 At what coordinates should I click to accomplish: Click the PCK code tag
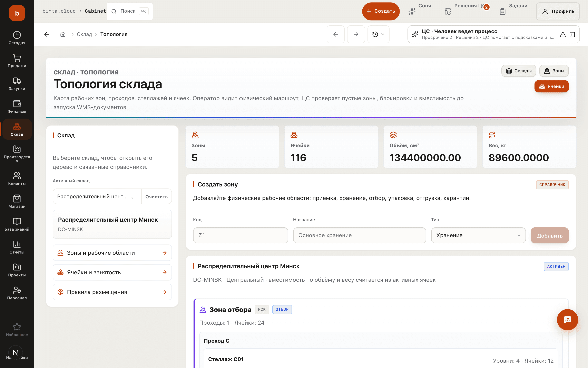pos(262,309)
